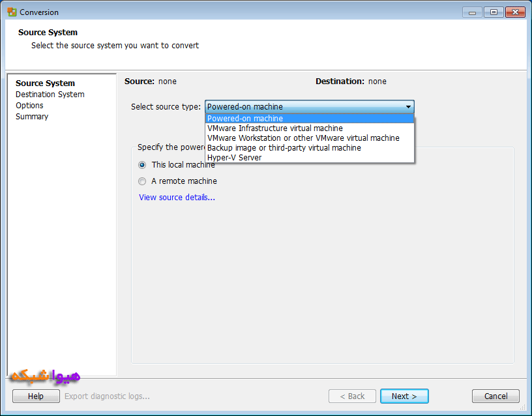Select "This local machine" radio button

point(142,165)
